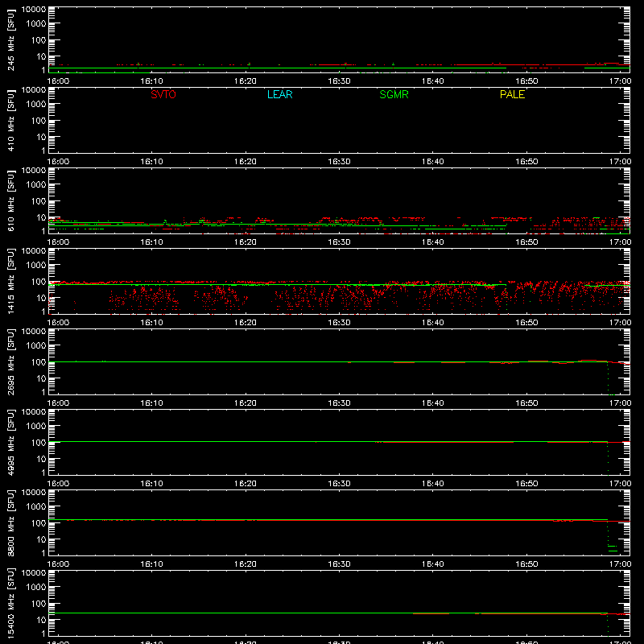Click 16:30 tick under the 1415 MHz panel
Screen dimensions: 644x644
pyautogui.click(x=339, y=323)
